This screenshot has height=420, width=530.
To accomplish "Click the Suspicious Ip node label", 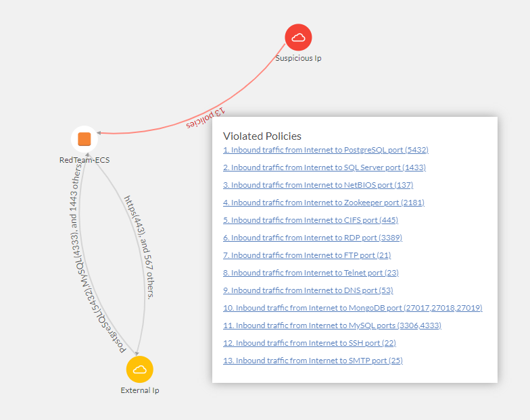I will pos(298,58).
